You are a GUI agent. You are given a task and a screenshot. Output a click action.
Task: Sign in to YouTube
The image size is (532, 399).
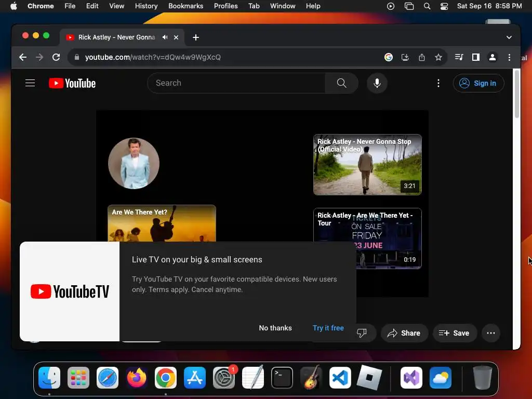tap(478, 83)
